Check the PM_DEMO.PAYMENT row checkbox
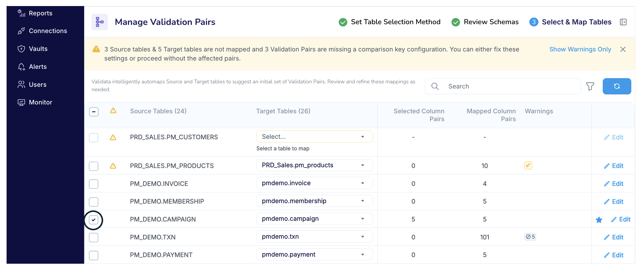Image resolution: width=644 pixels, height=270 pixels. pos(93,255)
